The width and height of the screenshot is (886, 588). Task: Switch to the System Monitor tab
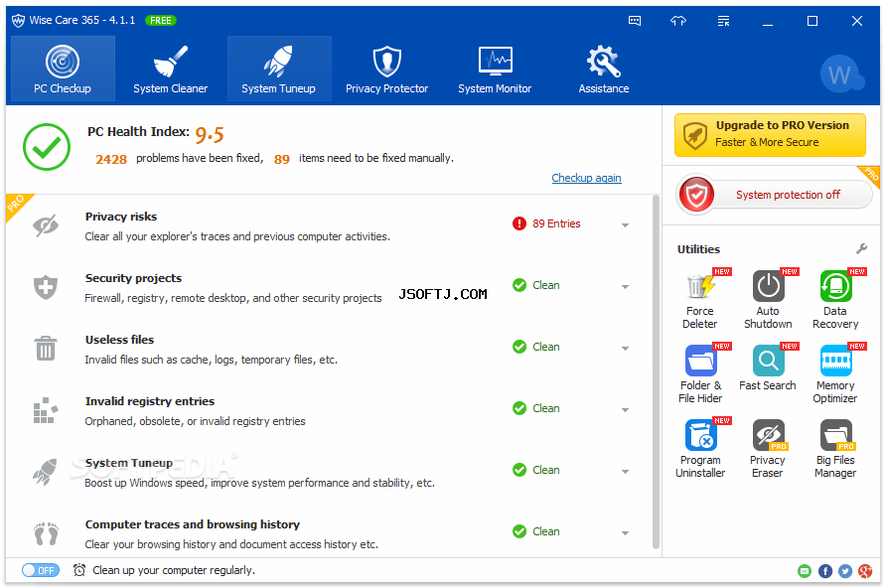tap(495, 69)
